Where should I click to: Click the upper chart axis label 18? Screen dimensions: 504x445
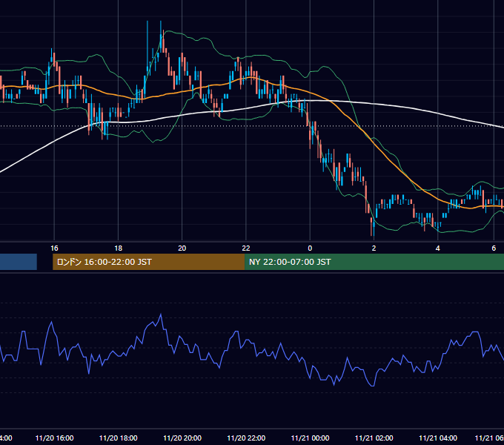(119, 248)
